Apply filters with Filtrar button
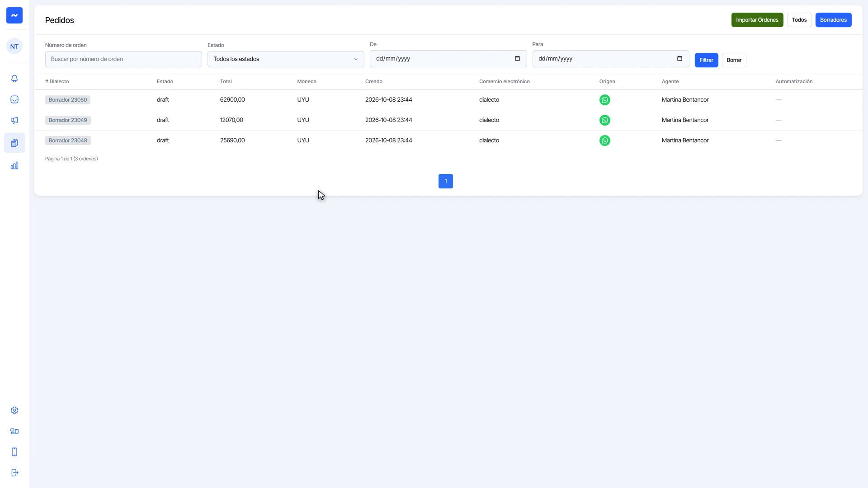Image resolution: width=868 pixels, height=488 pixels. tap(706, 60)
